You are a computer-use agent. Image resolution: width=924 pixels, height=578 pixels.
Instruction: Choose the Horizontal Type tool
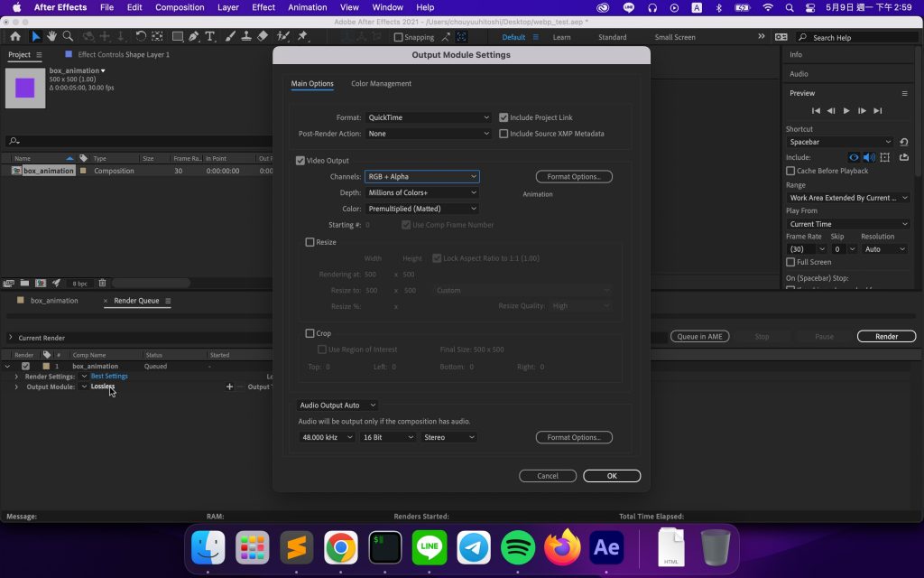click(x=210, y=37)
